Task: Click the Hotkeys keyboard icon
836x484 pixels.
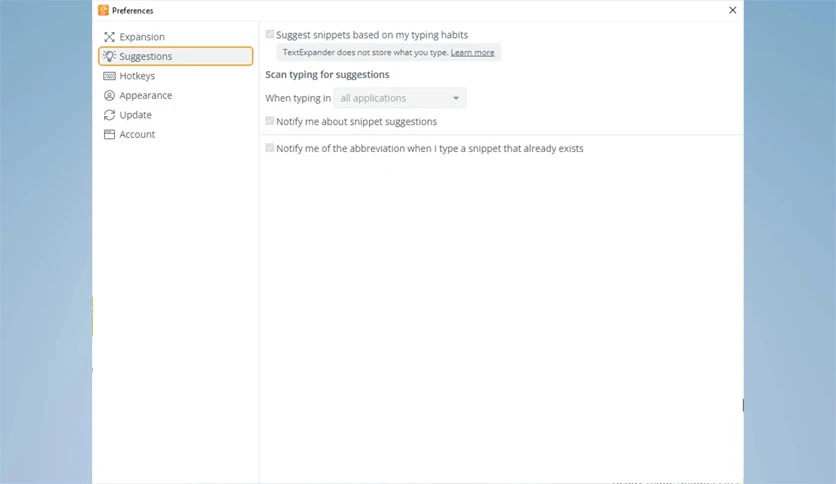Action: pos(109,76)
